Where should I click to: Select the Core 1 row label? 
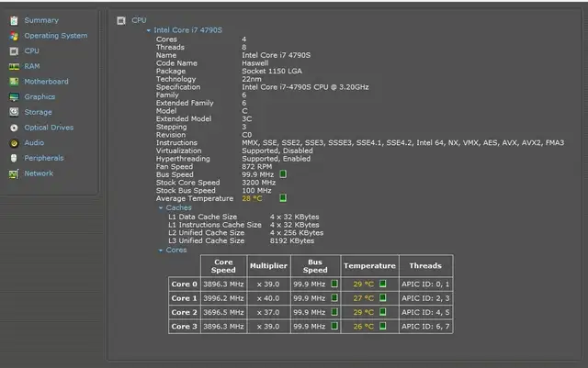184,298
